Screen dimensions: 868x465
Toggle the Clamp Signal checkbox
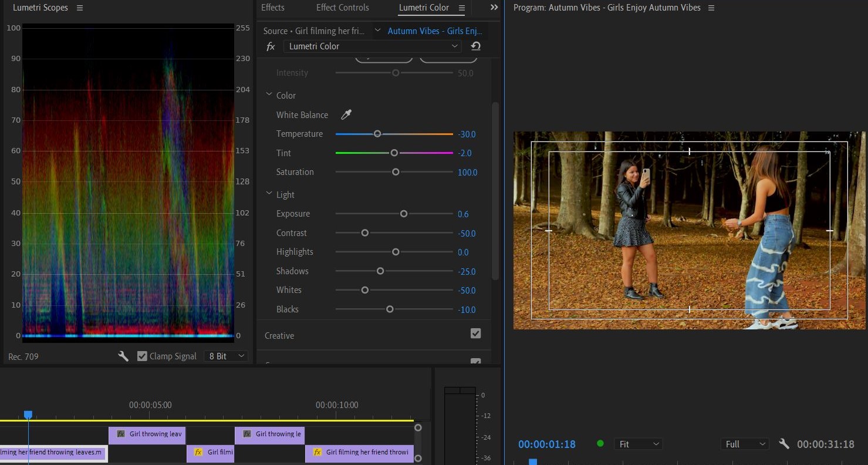[142, 356]
